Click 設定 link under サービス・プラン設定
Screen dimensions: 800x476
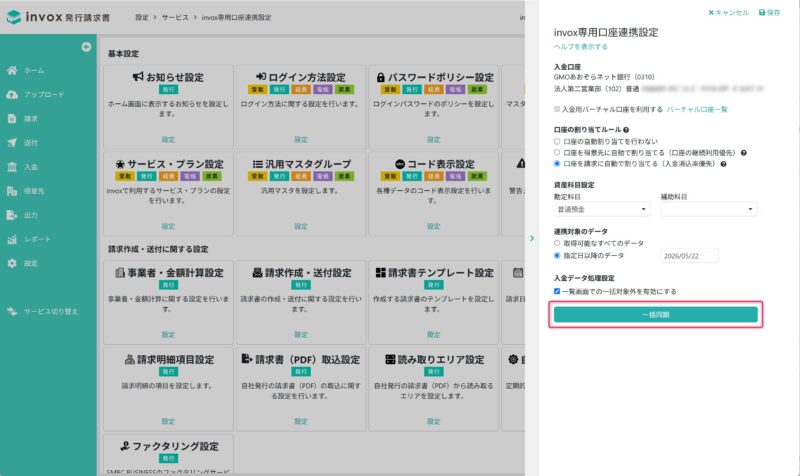coord(168,227)
